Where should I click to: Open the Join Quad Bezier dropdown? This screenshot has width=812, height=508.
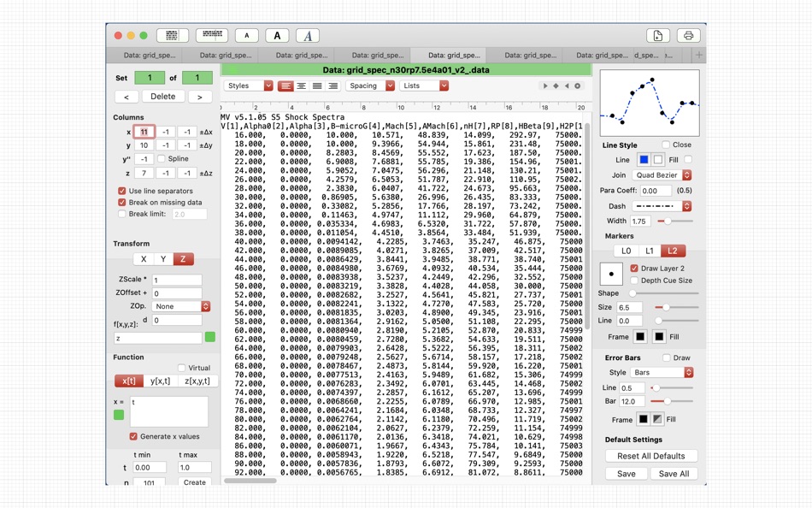coord(662,175)
